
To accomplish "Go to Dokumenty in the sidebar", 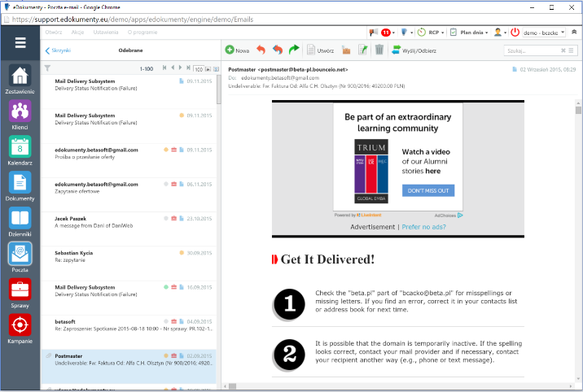I will (20, 184).
